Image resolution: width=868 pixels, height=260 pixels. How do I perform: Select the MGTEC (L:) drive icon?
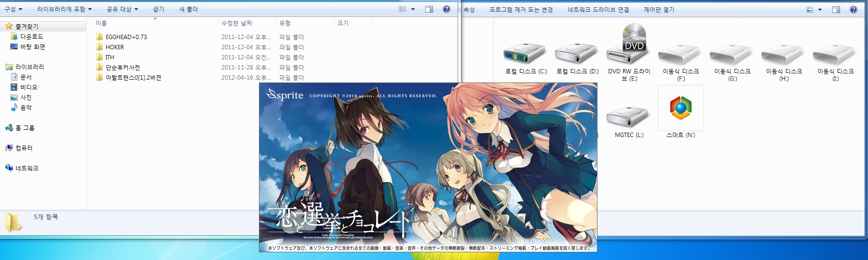pyautogui.click(x=628, y=117)
